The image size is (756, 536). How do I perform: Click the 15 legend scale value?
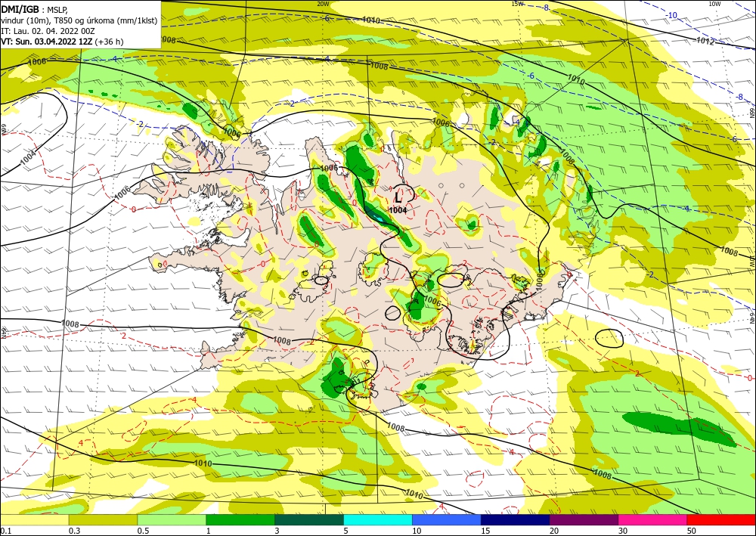point(485,531)
